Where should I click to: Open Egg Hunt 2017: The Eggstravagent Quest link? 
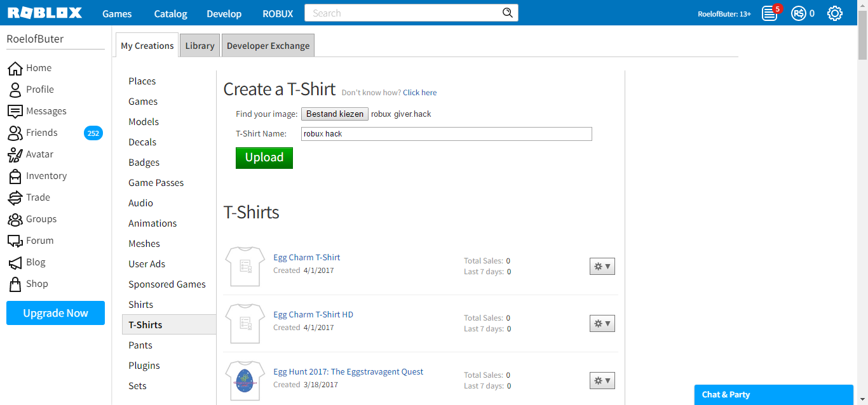click(348, 371)
